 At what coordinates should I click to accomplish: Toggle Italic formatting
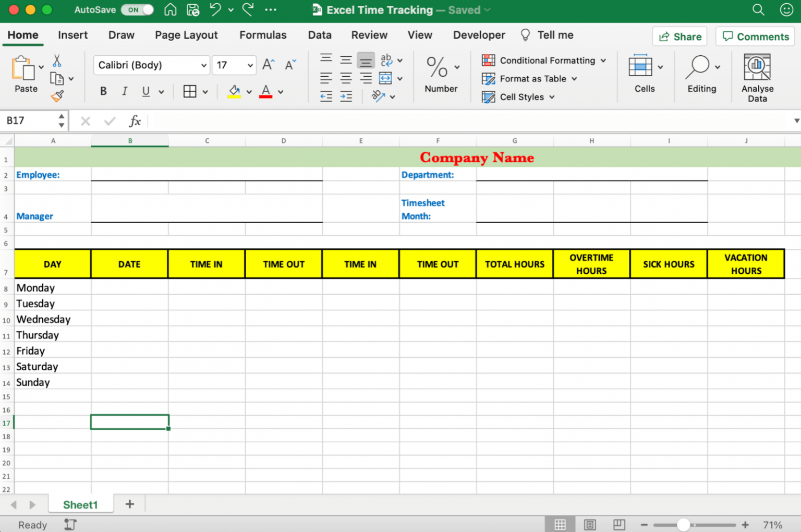pyautogui.click(x=125, y=91)
